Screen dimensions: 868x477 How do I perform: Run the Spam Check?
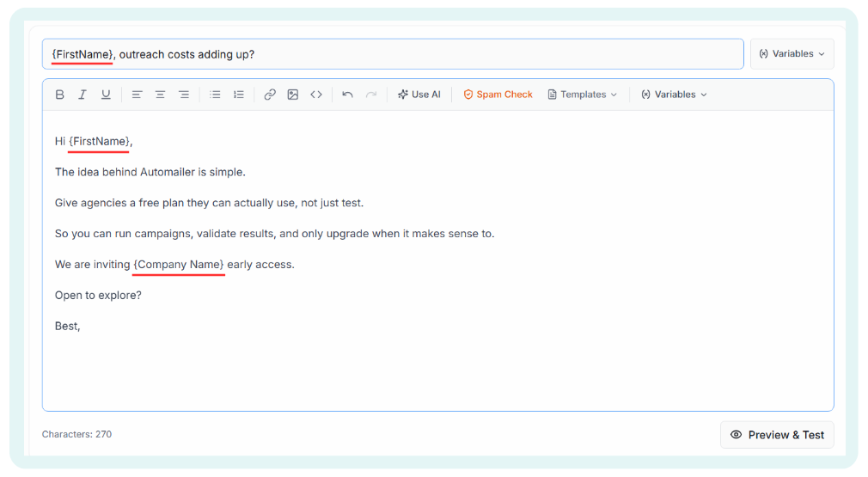click(498, 95)
